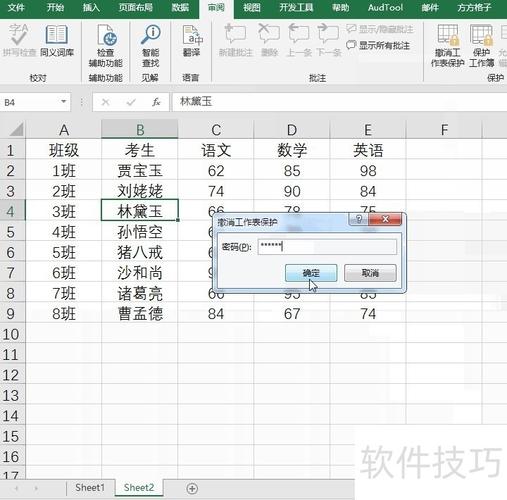Select column A header

tap(64, 130)
